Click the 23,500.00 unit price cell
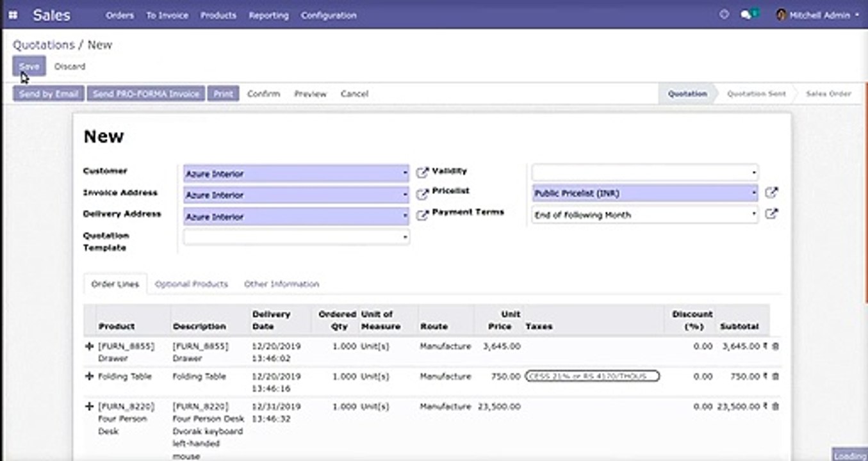 [x=499, y=407]
